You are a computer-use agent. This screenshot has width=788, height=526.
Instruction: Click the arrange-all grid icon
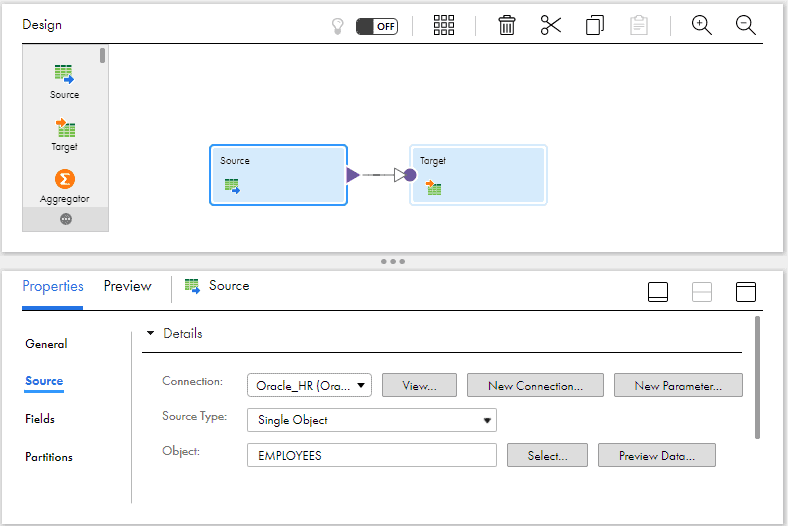click(x=444, y=25)
